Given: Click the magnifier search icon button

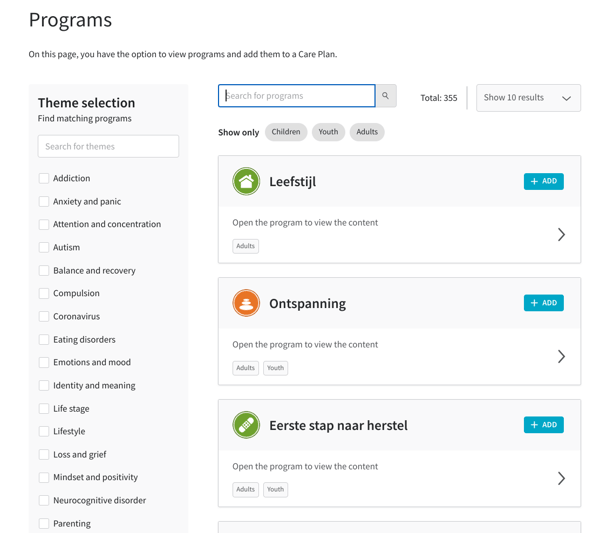Looking at the screenshot, I should click(386, 96).
